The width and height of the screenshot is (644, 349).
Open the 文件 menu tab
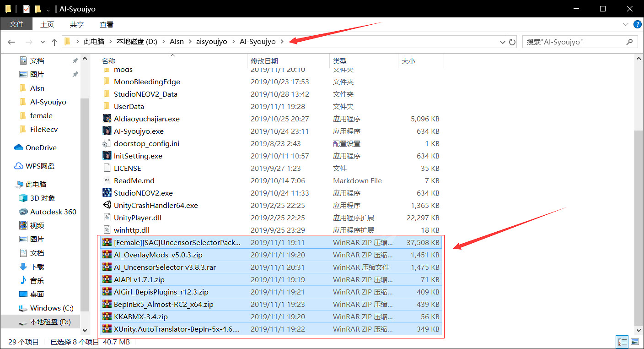(16, 24)
